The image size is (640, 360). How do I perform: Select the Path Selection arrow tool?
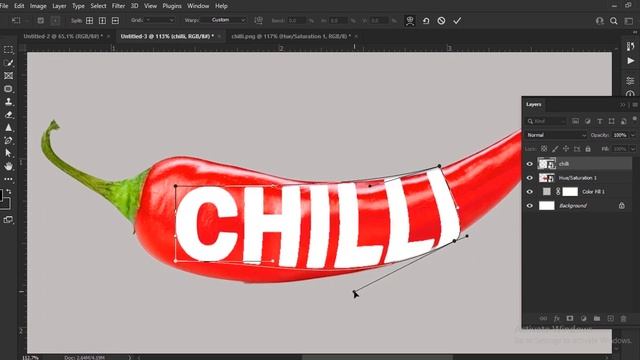[x=8, y=153]
